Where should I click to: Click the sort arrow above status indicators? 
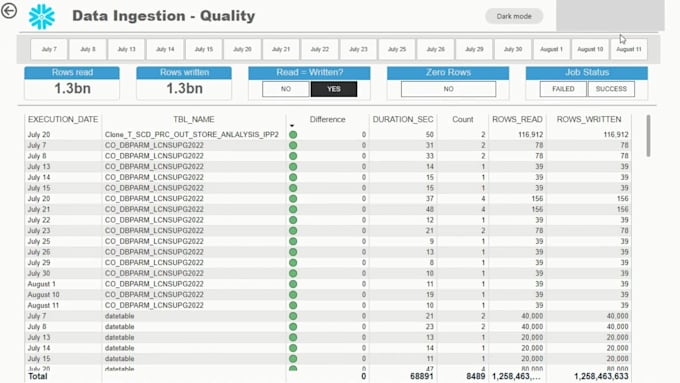[292, 126]
